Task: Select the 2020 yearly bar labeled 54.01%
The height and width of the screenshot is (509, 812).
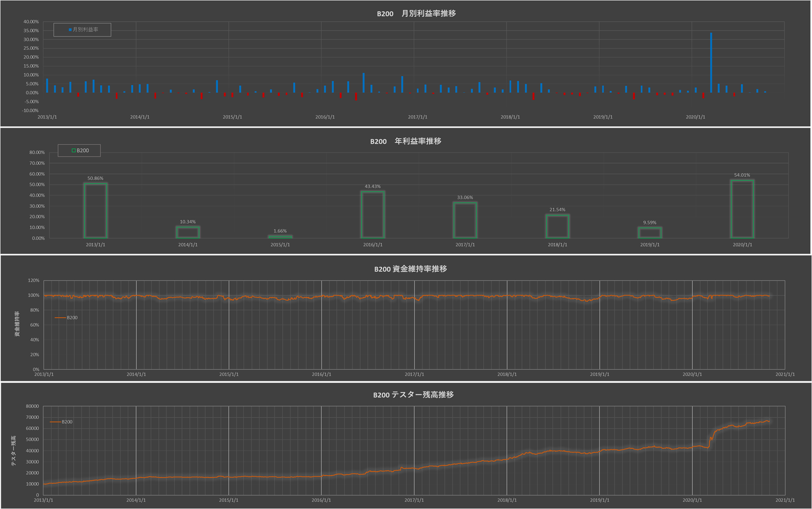Action: click(x=742, y=209)
